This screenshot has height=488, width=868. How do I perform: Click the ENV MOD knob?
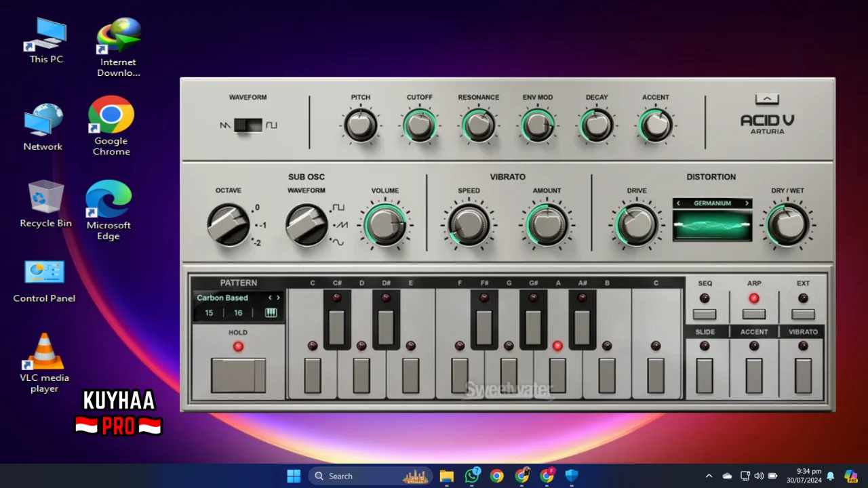pos(538,126)
